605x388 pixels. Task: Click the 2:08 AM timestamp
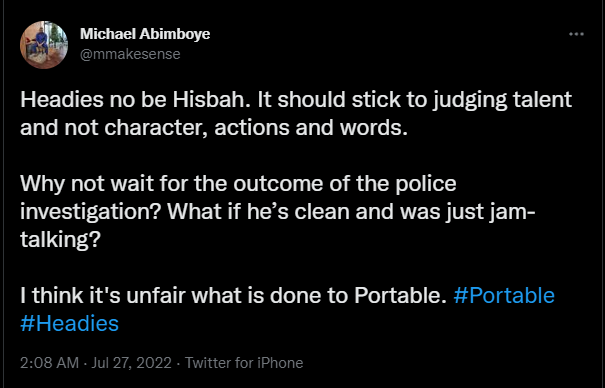pos(49,363)
